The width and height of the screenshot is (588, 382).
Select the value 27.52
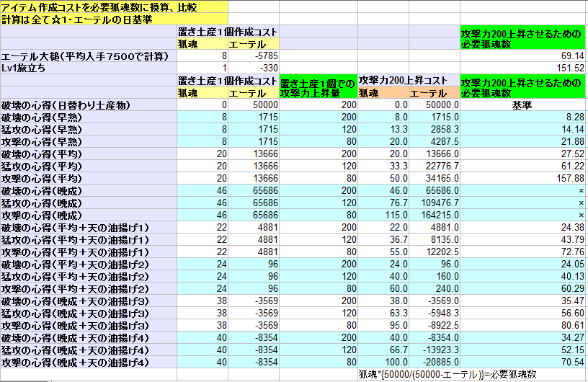click(x=524, y=154)
